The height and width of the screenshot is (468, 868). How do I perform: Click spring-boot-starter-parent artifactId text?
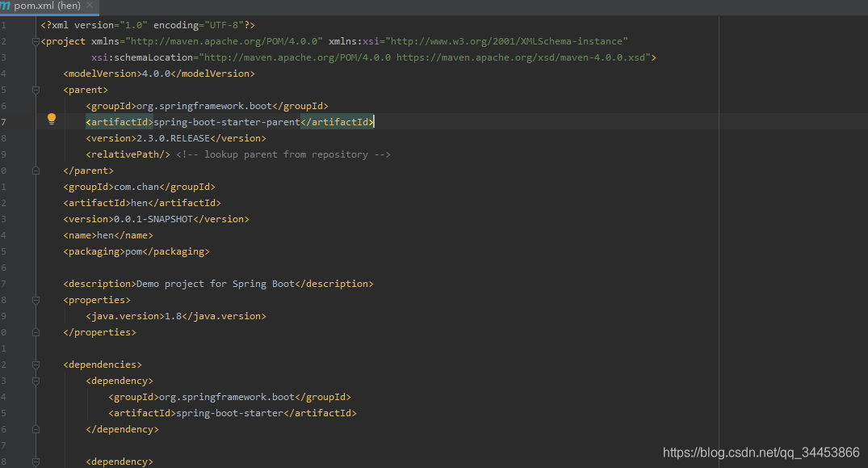pos(227,122)
